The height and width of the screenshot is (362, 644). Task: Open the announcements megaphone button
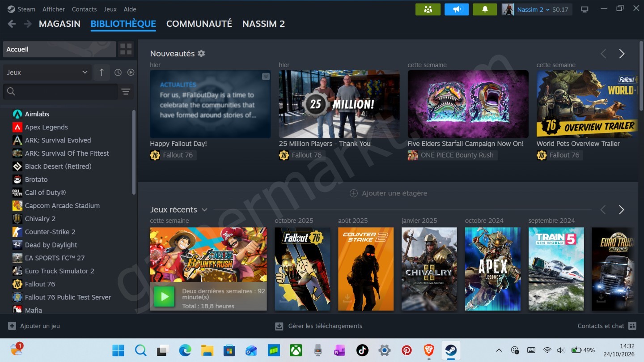457,9
